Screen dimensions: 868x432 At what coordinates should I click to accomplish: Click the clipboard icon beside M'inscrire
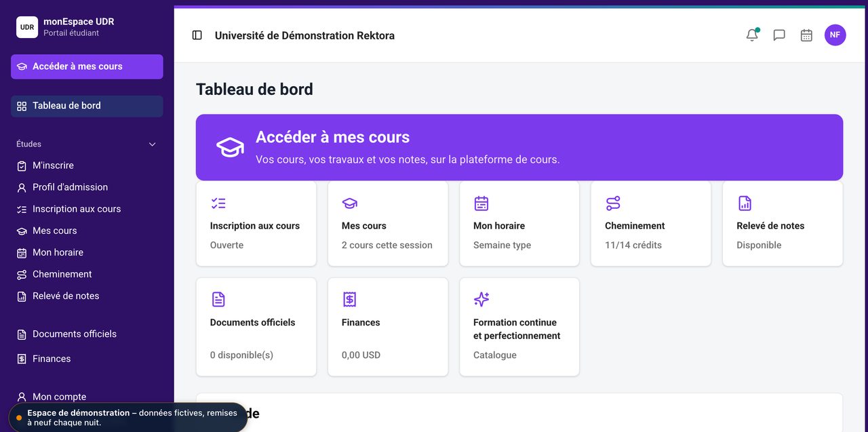pos(22,165)
